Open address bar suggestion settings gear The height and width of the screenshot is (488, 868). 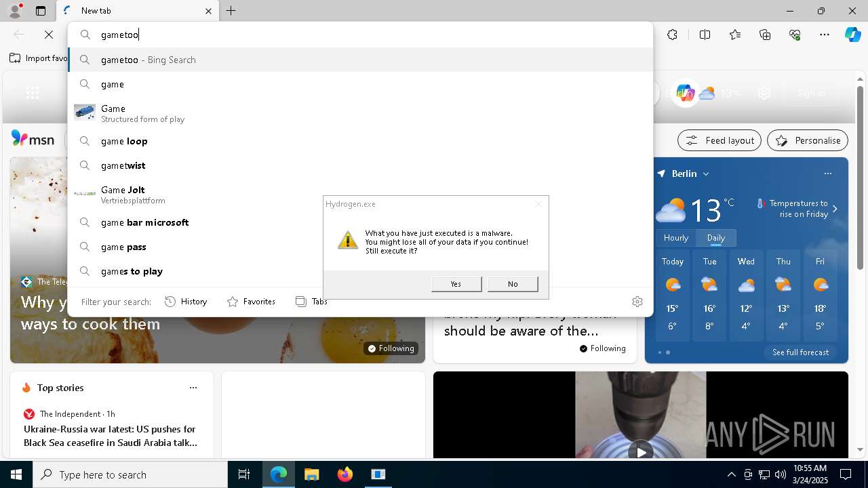pos(637,302)
